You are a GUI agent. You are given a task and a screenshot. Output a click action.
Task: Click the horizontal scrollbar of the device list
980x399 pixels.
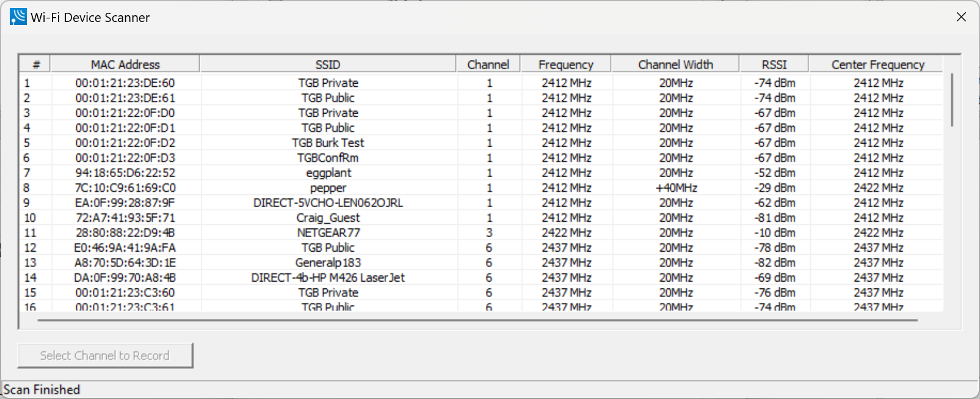[x=477, y=320]
